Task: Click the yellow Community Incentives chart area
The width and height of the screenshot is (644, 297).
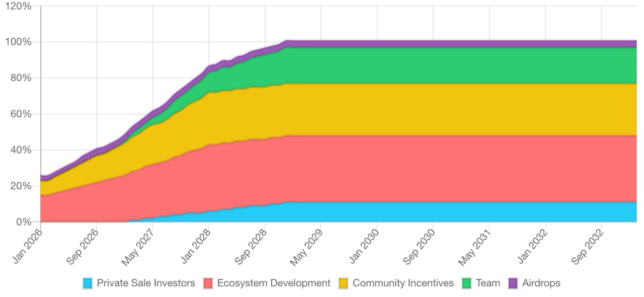Action: (453, 109)
